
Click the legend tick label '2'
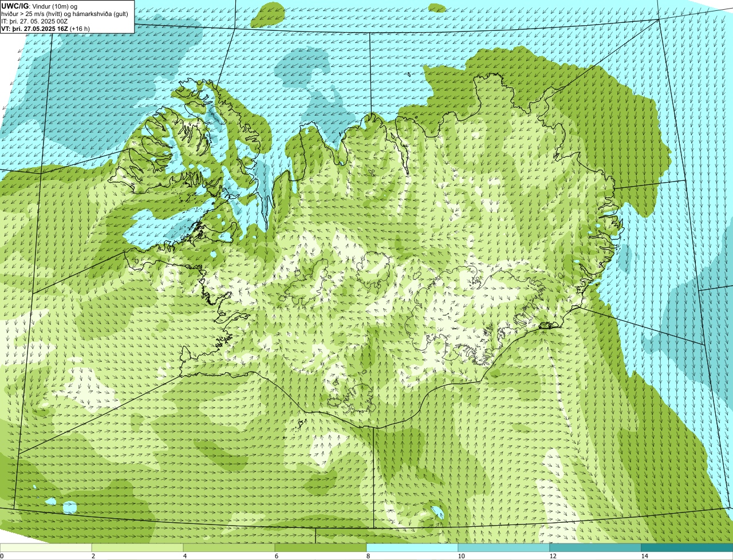pos(93,556)
